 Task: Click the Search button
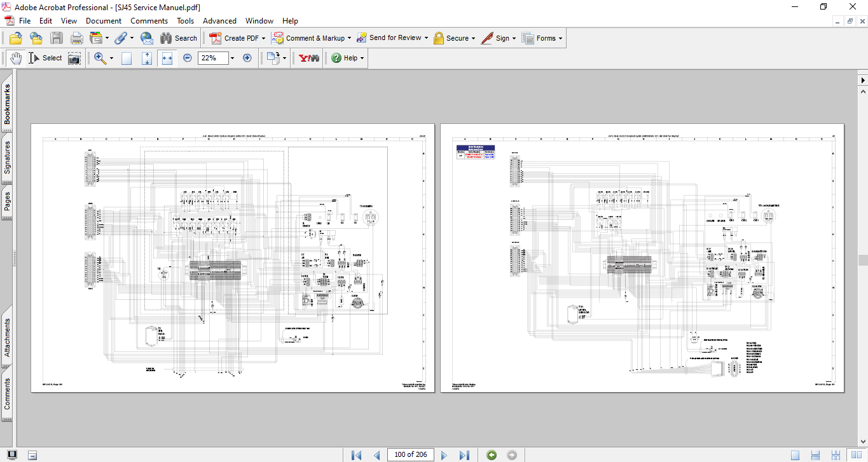pos(179,38)
